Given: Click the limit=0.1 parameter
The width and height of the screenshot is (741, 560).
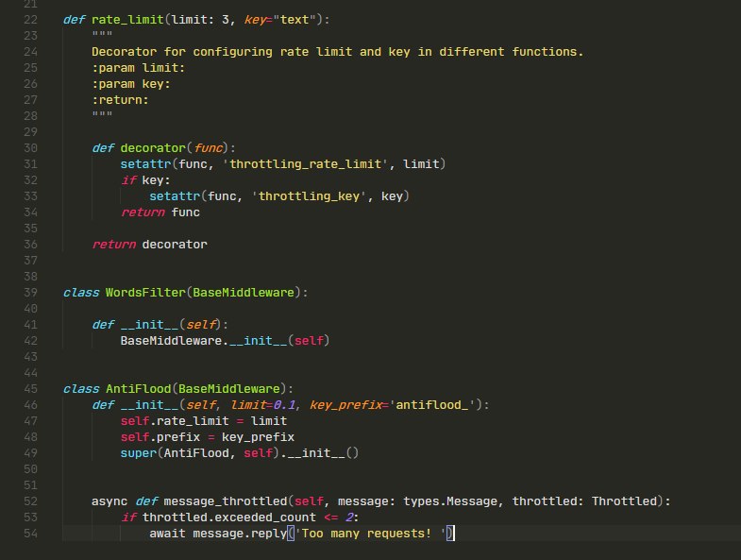Looking at the screenshot, I should [x=263, y=405].
